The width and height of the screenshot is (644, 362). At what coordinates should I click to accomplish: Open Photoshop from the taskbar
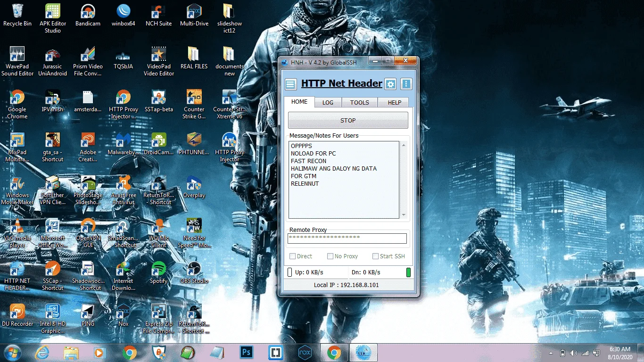(246, 353)
